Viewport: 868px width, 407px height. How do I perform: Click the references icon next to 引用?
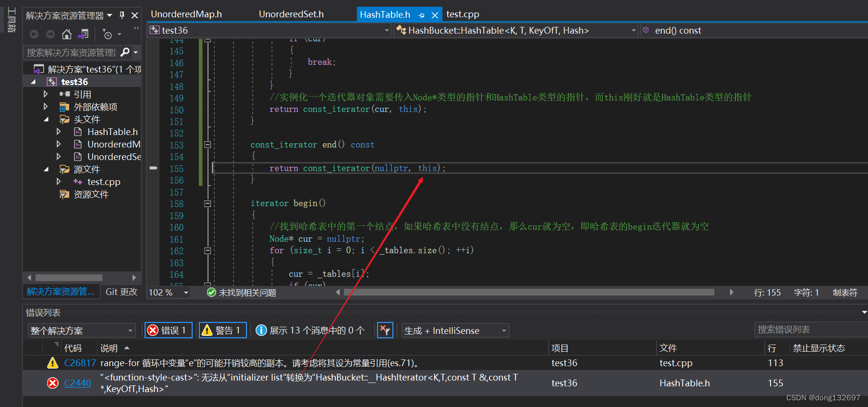[65, 94]
